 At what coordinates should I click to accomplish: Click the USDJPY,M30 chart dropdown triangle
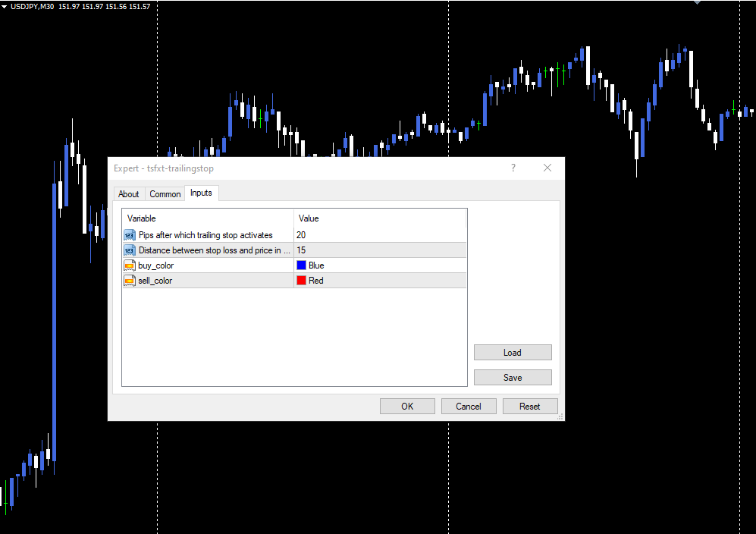tap(5, 7)
